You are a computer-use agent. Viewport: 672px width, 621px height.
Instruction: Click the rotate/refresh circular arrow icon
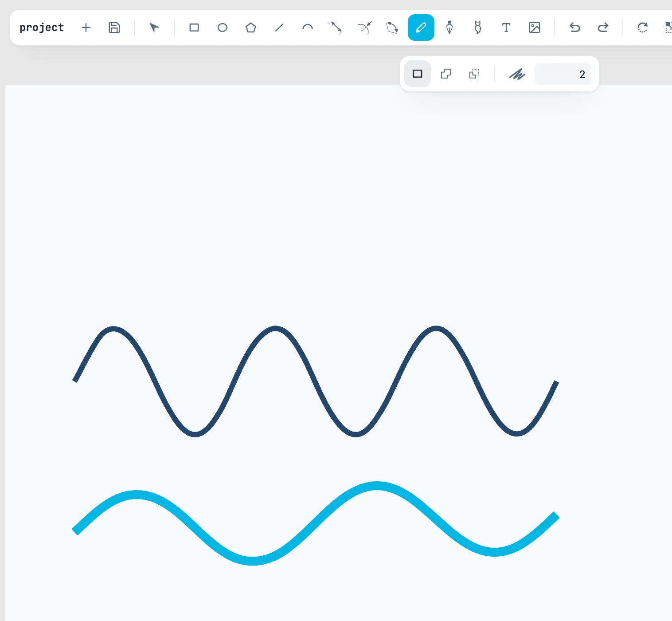[643, 28]
